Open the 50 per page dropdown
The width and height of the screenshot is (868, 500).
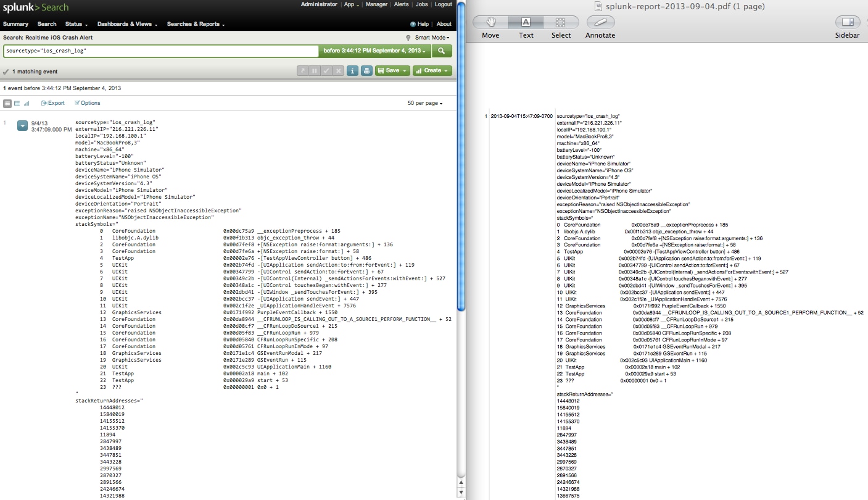tap(425, 103)
